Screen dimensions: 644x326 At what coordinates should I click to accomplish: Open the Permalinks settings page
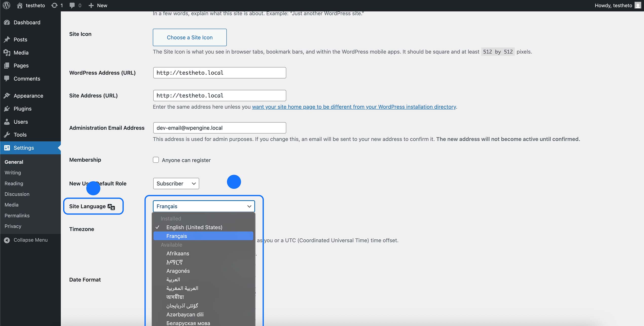tap(17, 216)
